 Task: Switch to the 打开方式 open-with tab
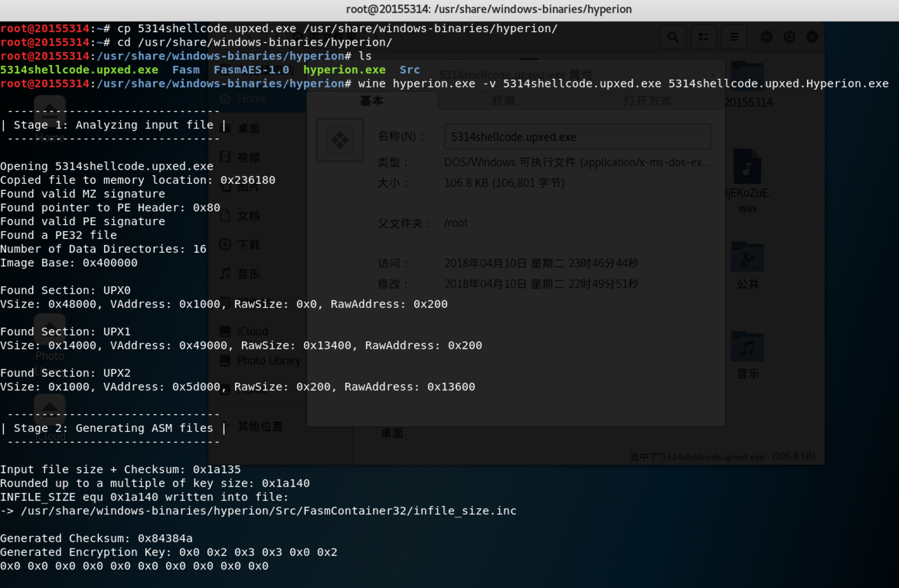tap(647, 101)
